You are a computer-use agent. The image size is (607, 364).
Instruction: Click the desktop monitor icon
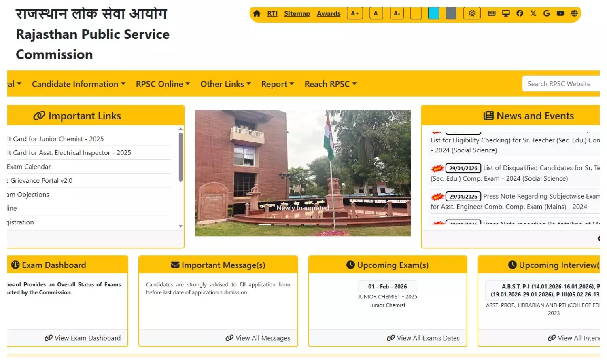[x=506, y=13]
